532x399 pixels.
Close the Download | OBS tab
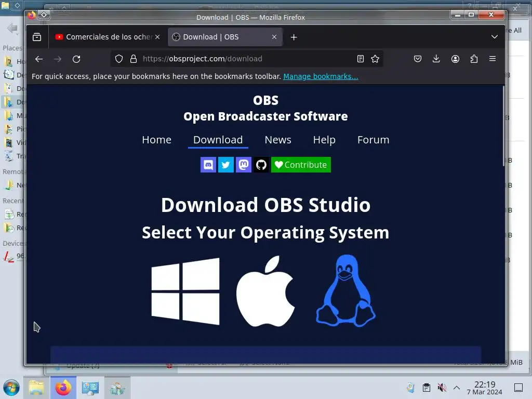(x=274, y=37)
